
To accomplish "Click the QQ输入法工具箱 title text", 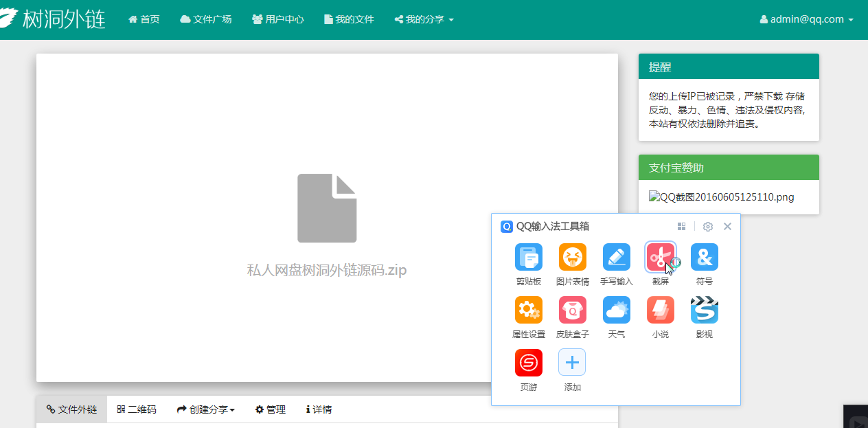I will (553, 227).
